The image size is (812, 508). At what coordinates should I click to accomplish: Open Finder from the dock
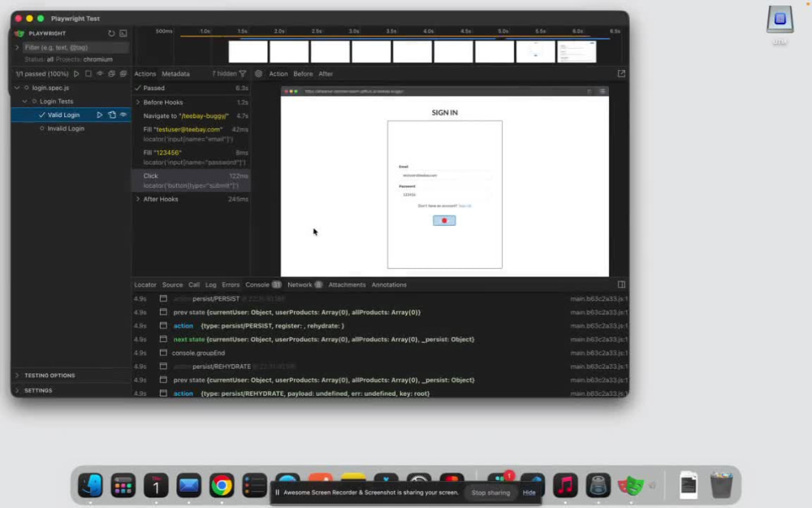pyautogui.click(x=90, y=486)
